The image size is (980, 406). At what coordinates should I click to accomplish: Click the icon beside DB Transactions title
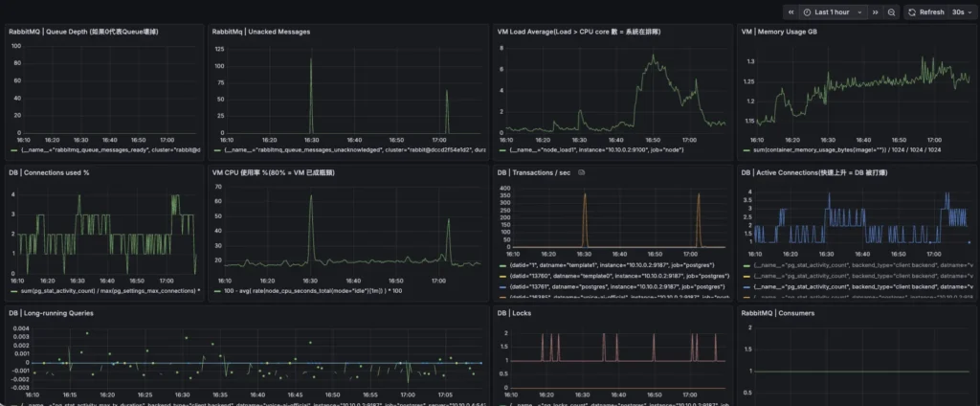coord(580,172)
